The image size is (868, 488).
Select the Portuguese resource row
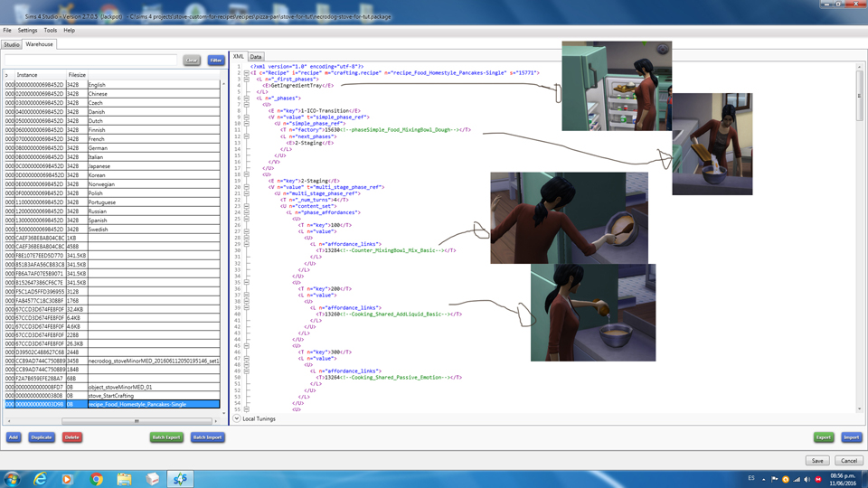112,202
